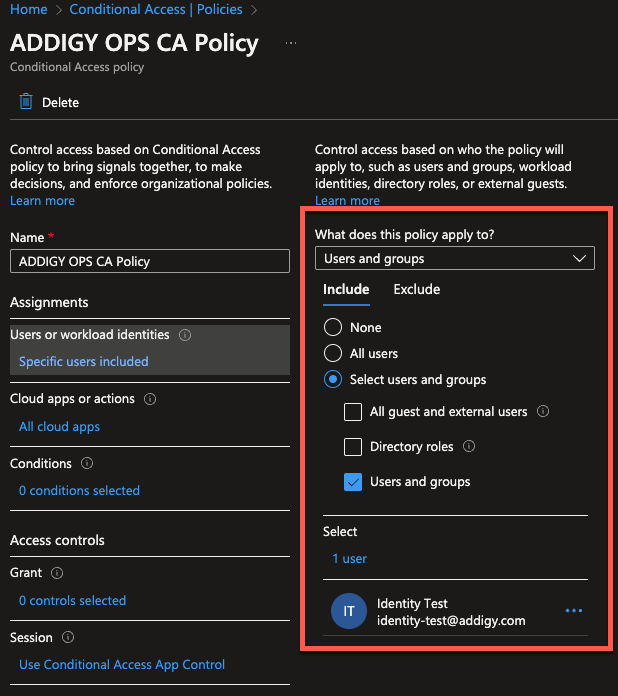Click info icon for All guest and external users
The width and height of the screenshot is (618, 696).
(x=543, y=411)
